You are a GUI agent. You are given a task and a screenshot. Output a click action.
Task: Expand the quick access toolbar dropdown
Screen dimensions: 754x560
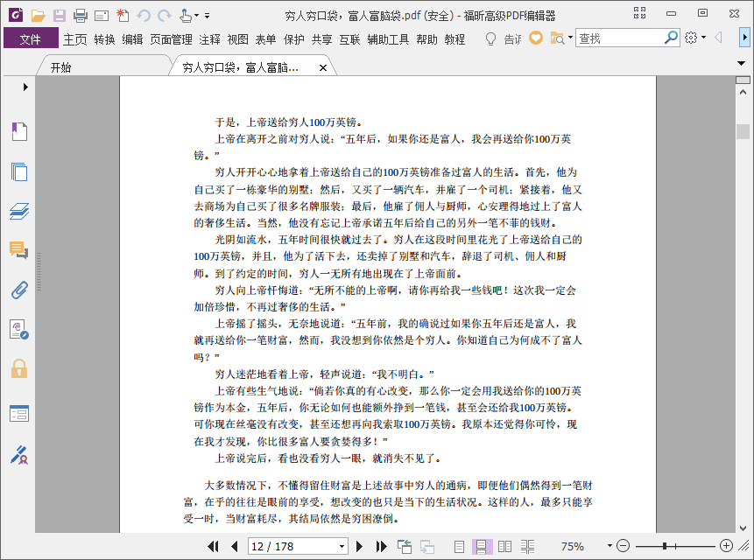coord(208,16)
